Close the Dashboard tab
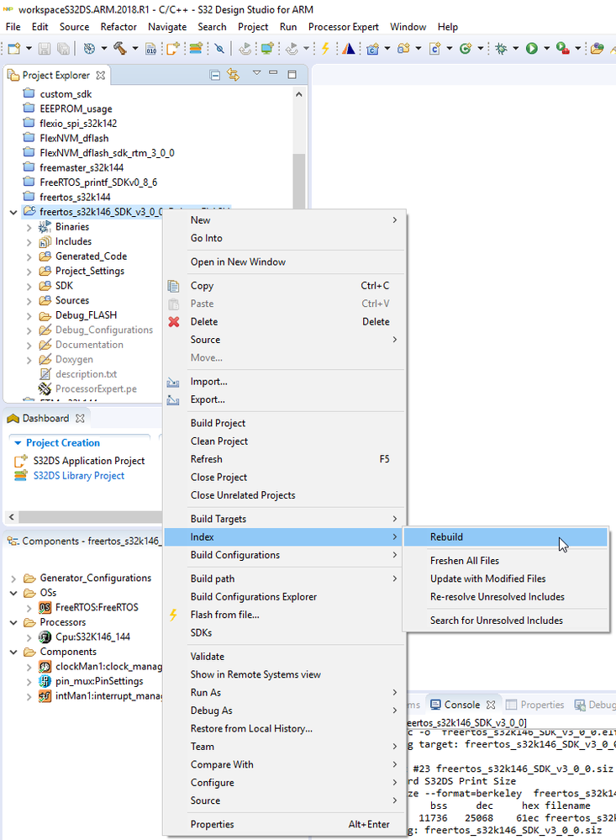The image size is (616, 840). [80, 419]
